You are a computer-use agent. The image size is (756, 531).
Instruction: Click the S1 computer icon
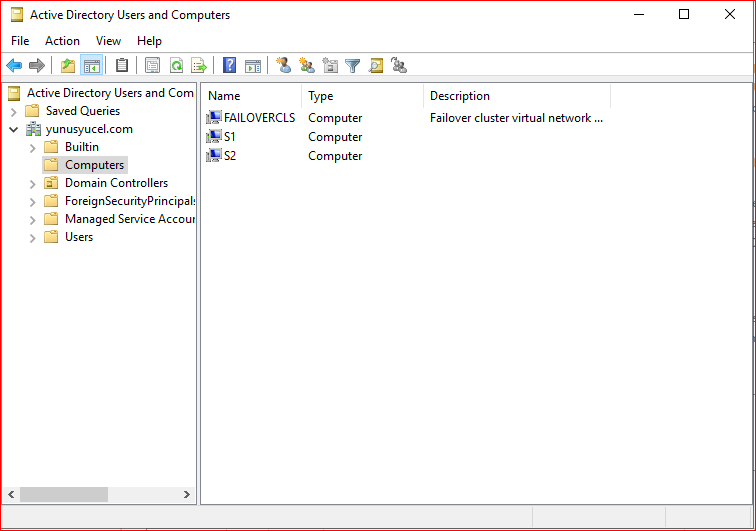click(x=214, y=136)
